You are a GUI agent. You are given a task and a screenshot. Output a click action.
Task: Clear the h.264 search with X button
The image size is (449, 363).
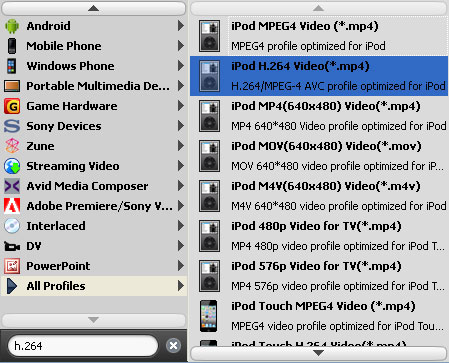[x=173, y=345]
